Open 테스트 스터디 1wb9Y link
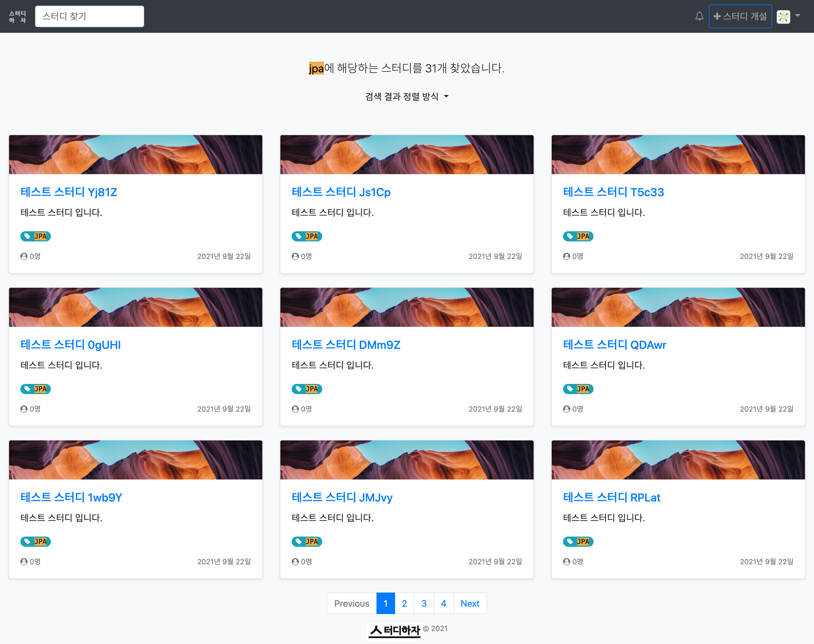 pos(71,497)
